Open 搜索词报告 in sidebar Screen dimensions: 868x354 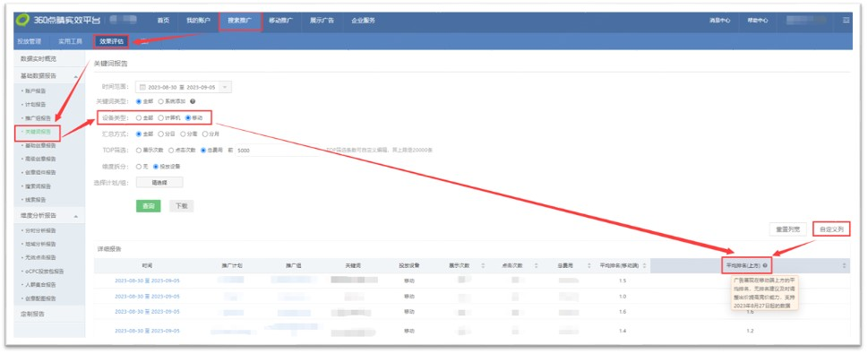pos(38,186)
